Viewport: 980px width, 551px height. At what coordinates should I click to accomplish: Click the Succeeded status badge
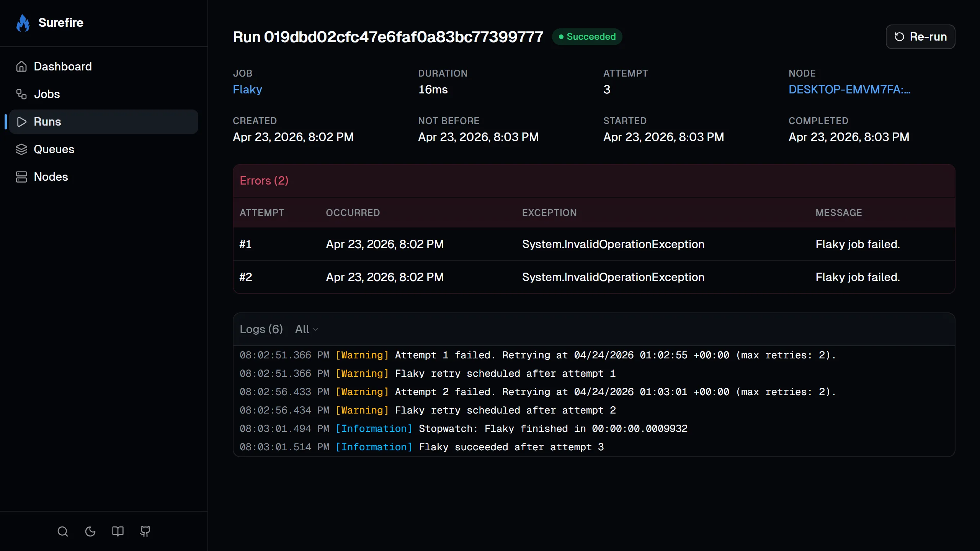(587, 37)
